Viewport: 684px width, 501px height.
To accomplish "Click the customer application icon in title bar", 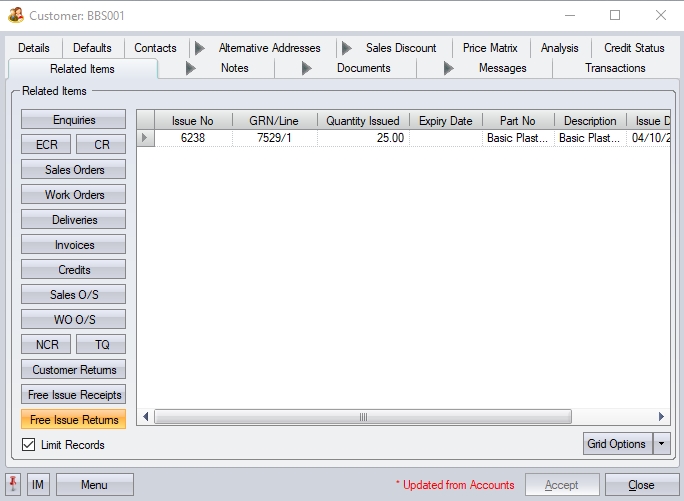I will (15, 15).
